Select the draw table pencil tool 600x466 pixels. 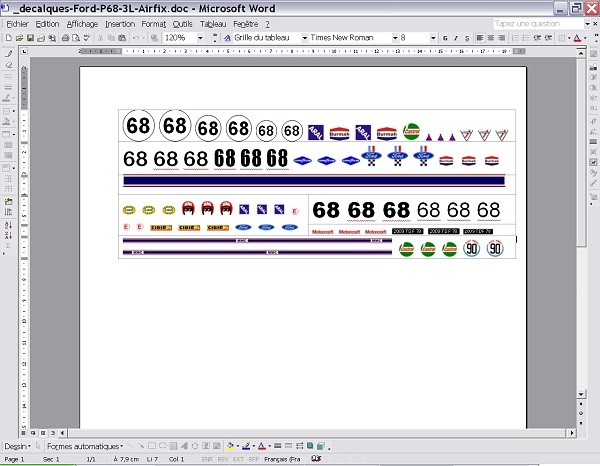pos(8,54)
